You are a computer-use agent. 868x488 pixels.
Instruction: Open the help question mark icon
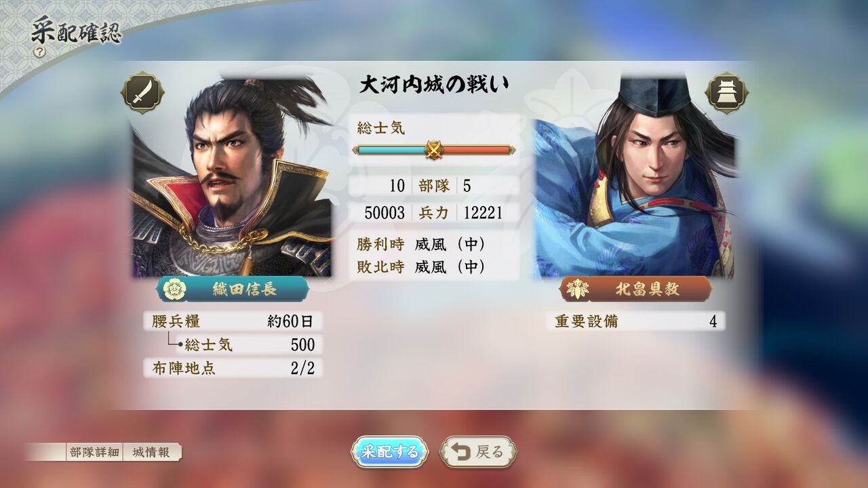point(40,52)
